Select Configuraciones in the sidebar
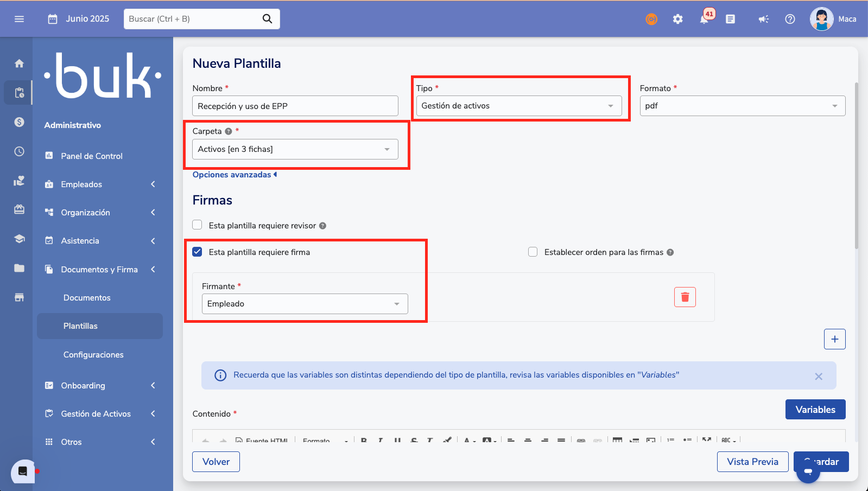The width and height of the screenshot is (868, 491). click(x=93, y=355)
